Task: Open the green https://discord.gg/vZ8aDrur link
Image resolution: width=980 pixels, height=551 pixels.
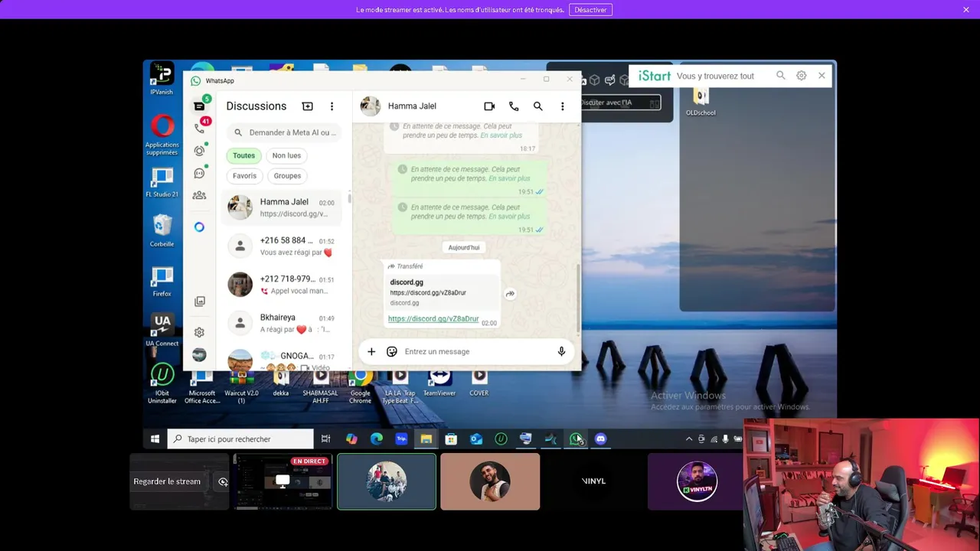Action: point(433,318)
